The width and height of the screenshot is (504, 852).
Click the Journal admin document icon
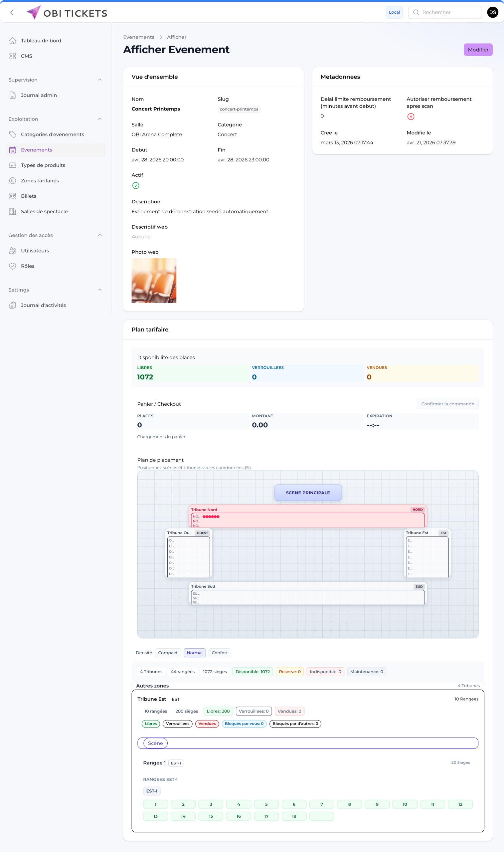[13, 95]
